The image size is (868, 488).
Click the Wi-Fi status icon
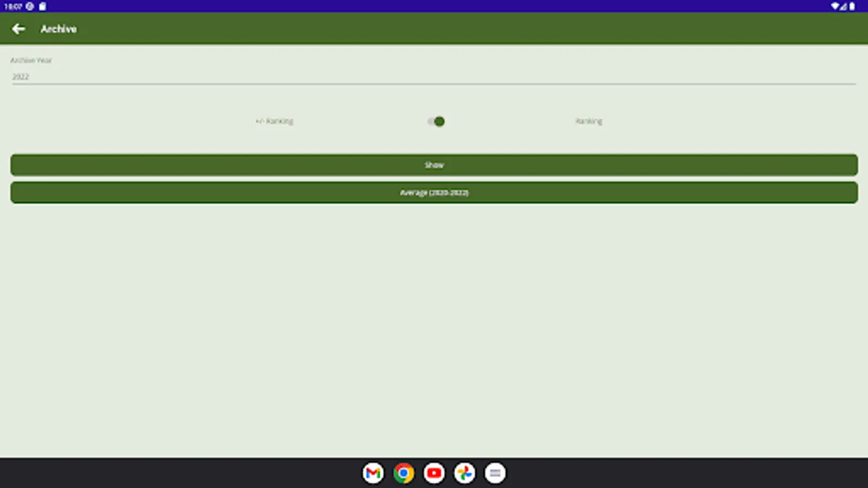click(x=835, y=7)
